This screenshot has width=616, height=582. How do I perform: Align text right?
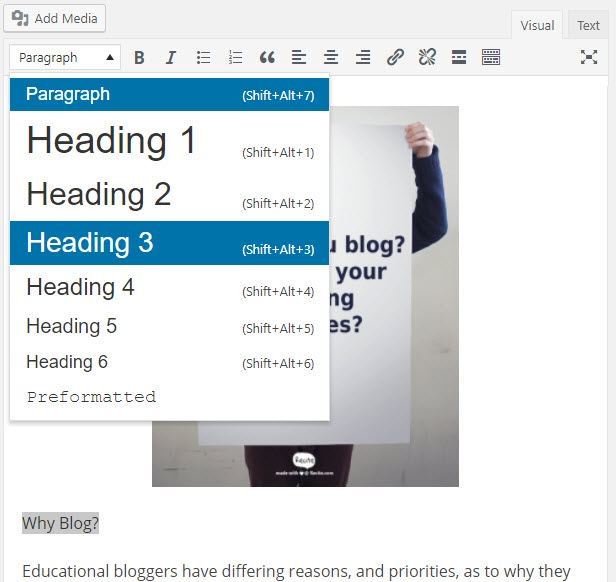click(363, 58)
